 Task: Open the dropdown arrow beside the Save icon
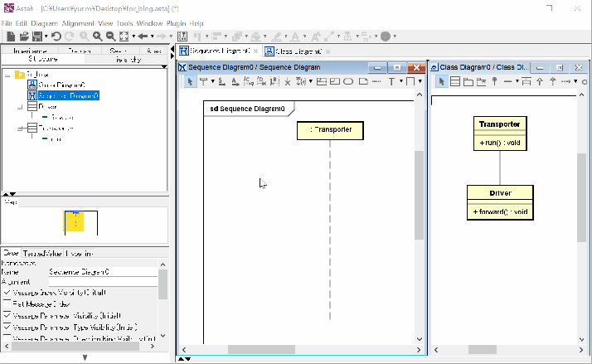(x=45, y=36)
